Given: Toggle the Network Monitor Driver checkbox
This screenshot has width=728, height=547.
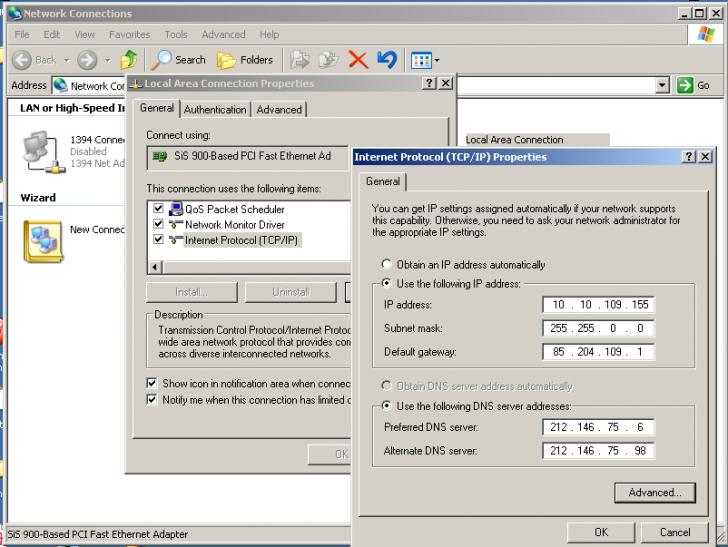Looking at the screenshot, I should tap(158, 225).
